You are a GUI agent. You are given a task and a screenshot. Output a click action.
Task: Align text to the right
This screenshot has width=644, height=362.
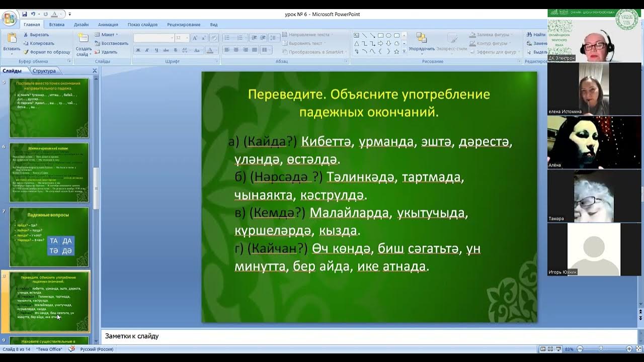(245, 50)
